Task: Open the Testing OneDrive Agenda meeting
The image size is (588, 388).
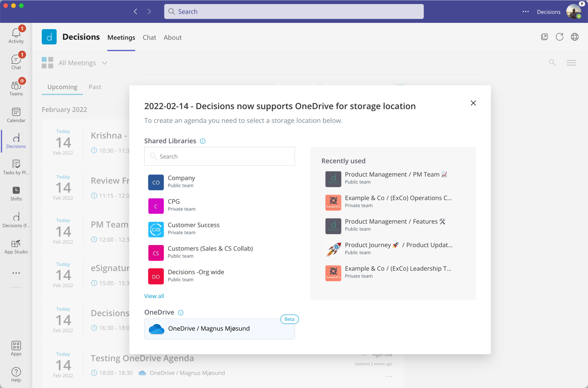Action: [x=142, y=358]
